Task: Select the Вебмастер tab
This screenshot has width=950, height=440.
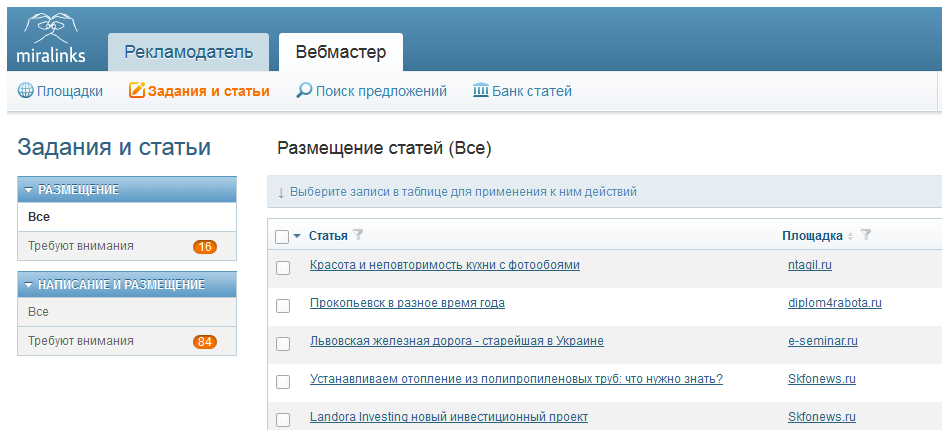Action: (x=340, y=52)
